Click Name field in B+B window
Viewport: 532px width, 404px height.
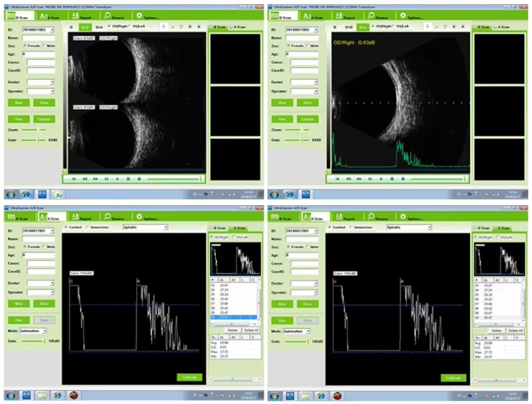[x=38, y=38]
